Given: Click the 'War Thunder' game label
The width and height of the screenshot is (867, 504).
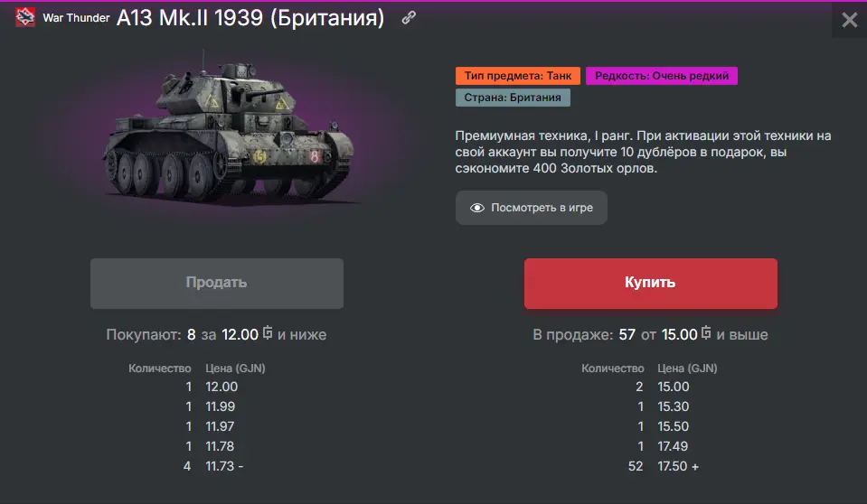Looking at the screenshot, I should pyautogui.click(x=76, y=18).
